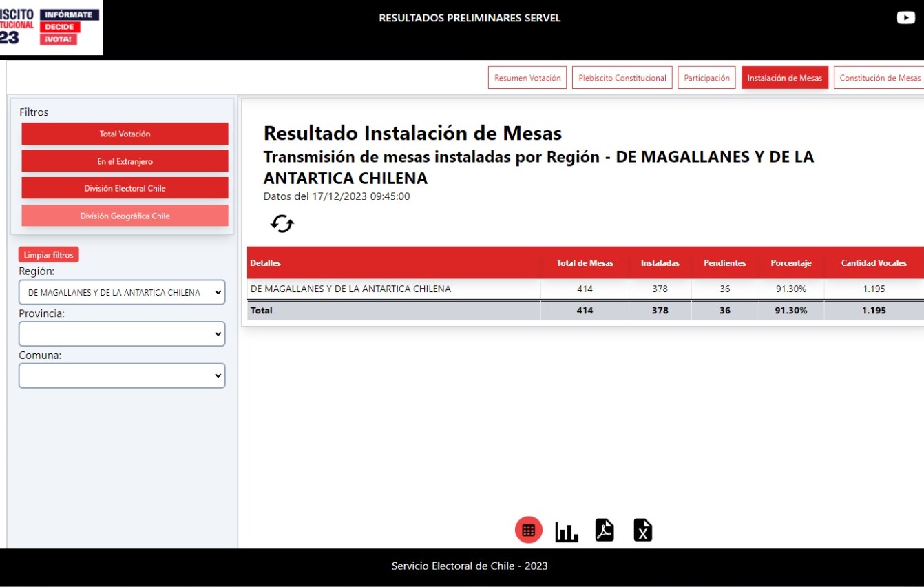The image size is (924, 587).
Task: Open the Constitución de Mesas tab
Action: tap(879, 78)
